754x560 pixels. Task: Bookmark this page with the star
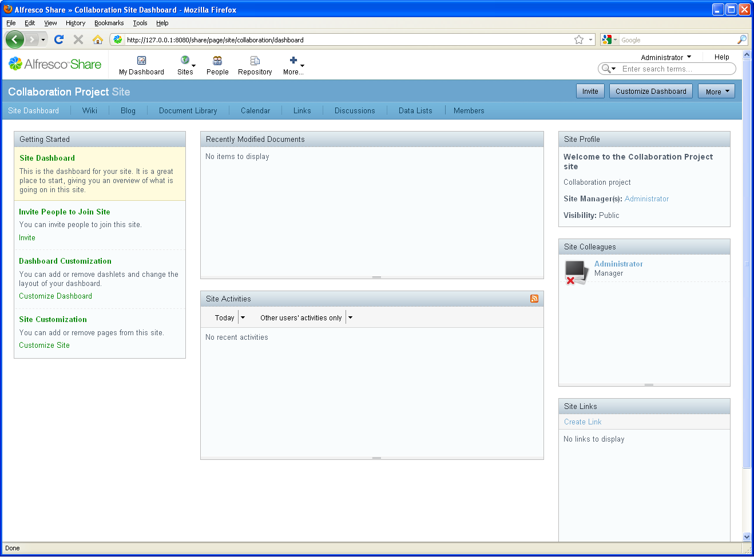pyautogui.click(x=579, y=39)
